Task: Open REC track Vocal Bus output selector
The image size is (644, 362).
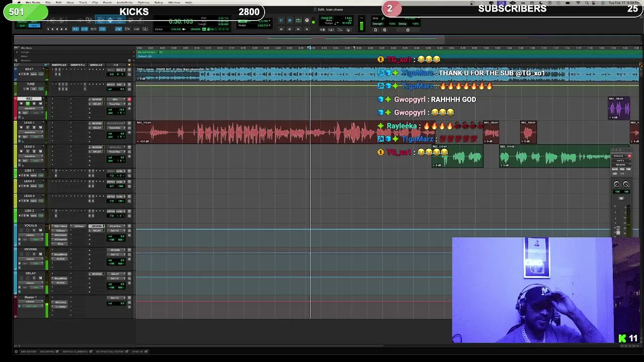Action: 116,104
